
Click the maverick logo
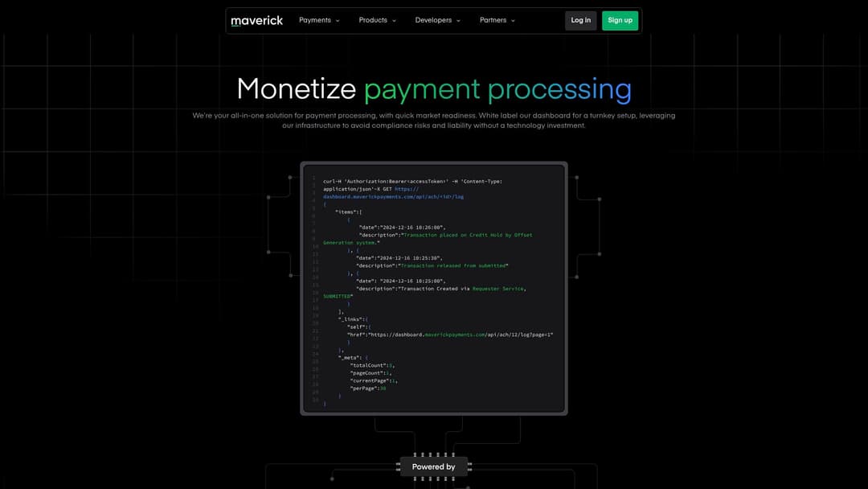pos(257,20)
